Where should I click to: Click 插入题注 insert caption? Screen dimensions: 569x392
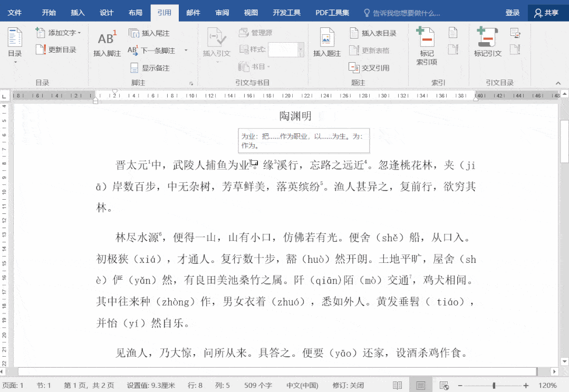(x=327, y=43)
